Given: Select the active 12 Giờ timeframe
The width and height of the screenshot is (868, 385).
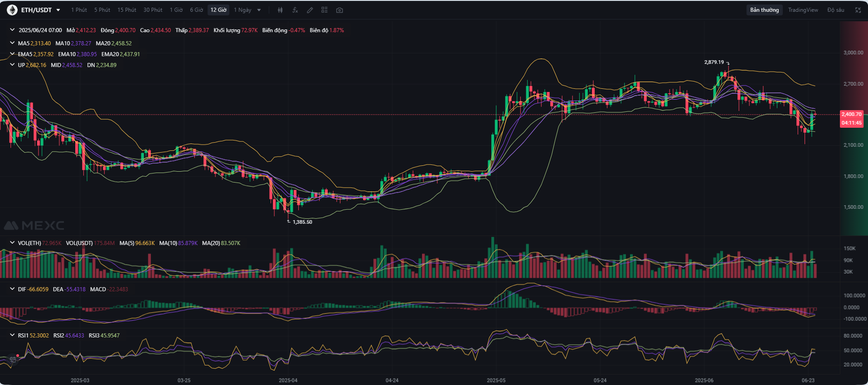Looking at the screenshot, I should click(218, 10).
